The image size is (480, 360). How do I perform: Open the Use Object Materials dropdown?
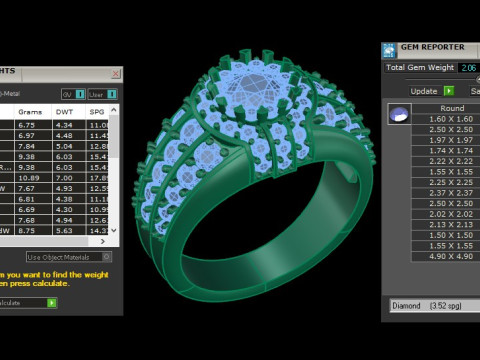point(69,257)
